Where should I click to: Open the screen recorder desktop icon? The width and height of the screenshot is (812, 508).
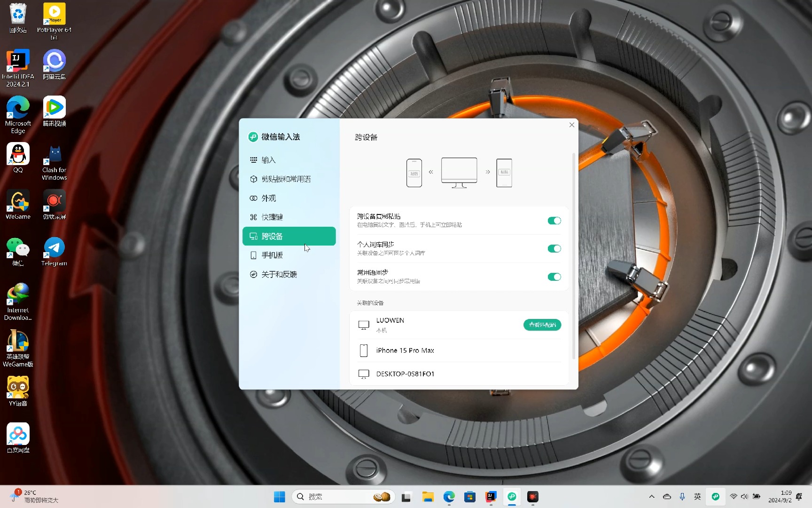point(54,205)
